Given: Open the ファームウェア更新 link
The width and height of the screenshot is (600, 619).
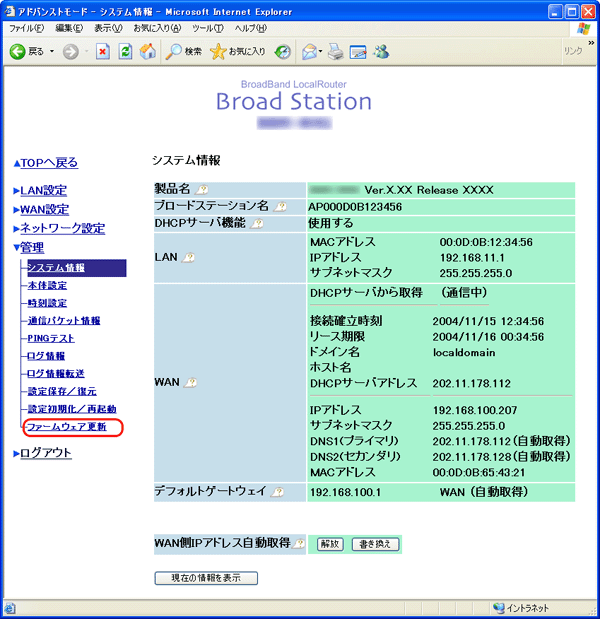Looking at the screenshot, I should [67, 427].
